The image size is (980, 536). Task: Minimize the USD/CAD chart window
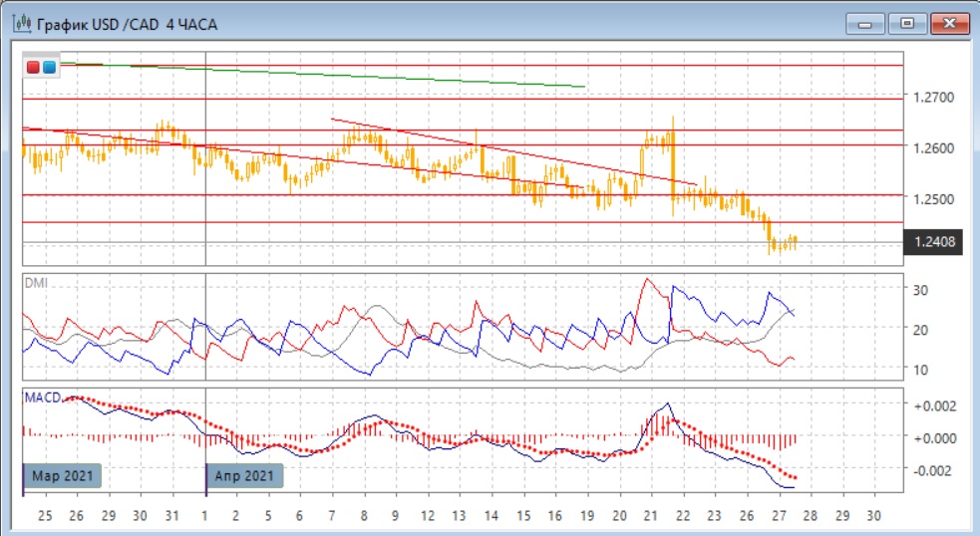click(x=868, y=23)
